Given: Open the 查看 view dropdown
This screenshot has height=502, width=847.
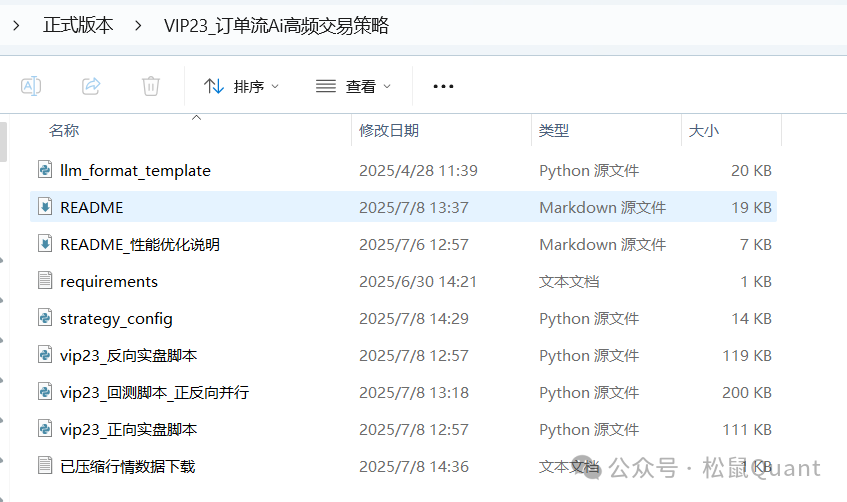Looking at the screenshot, I should pos(353,86).
